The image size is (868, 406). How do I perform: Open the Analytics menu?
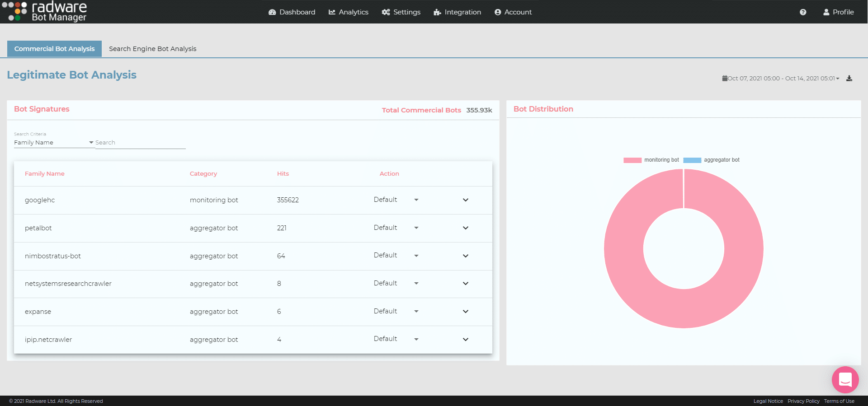tap(348, 12)
